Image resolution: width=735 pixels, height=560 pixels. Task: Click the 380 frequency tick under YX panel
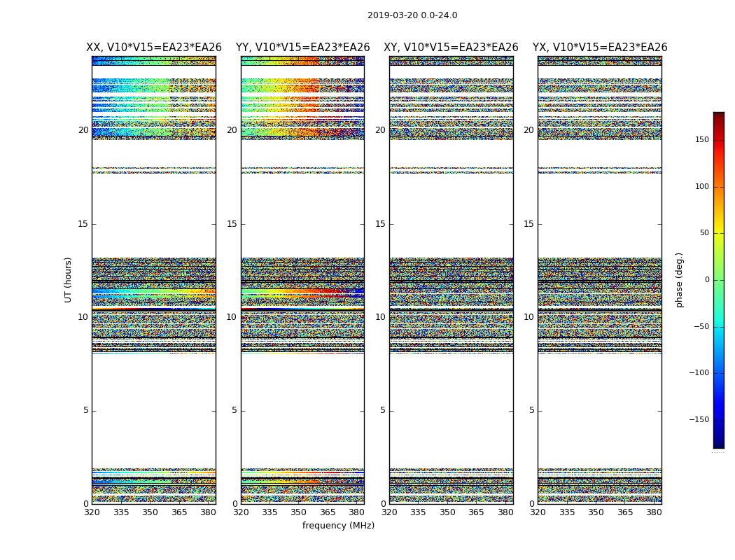pyautogui.click(x=654, y=512)
